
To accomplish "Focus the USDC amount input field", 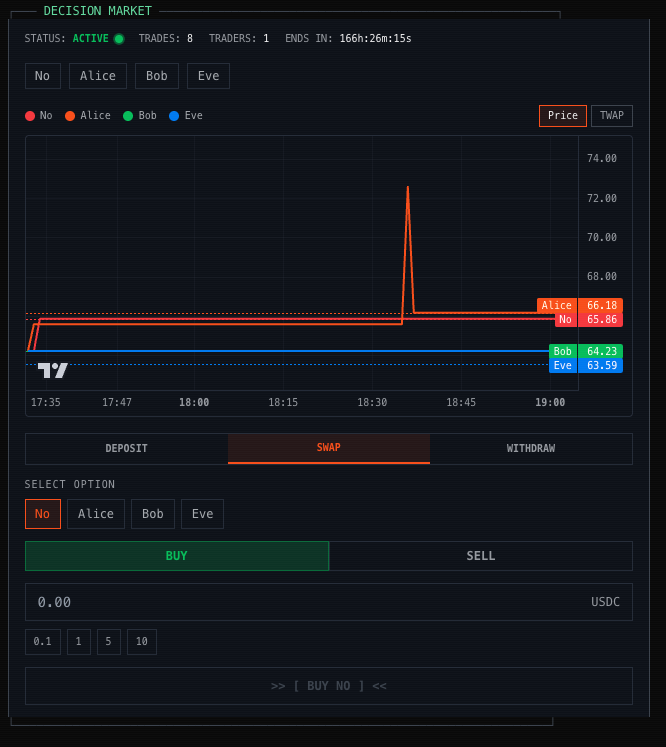I will [329, 602].
